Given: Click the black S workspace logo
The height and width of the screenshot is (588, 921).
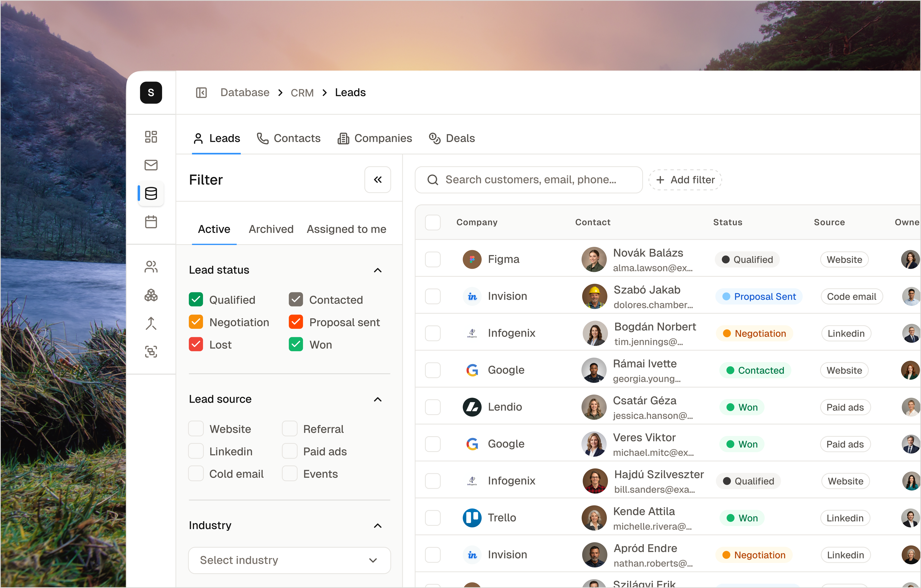Looking at the screenshot, I should [151, 92].
